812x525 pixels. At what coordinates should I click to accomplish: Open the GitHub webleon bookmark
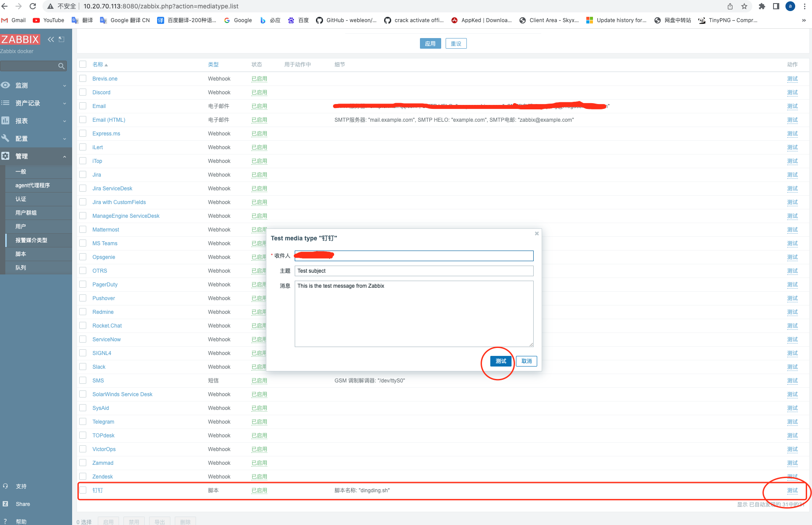pos(346,20)
